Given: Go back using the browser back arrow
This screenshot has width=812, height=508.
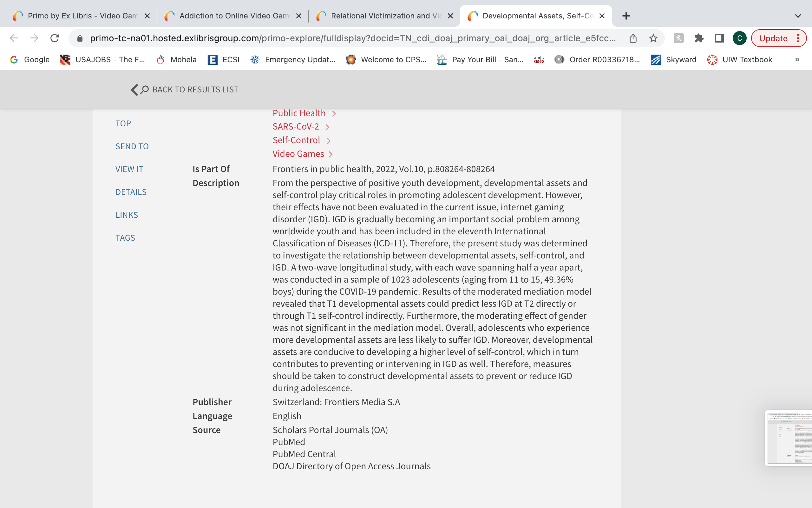Looking at the screenshot, I should pos(14,38).
